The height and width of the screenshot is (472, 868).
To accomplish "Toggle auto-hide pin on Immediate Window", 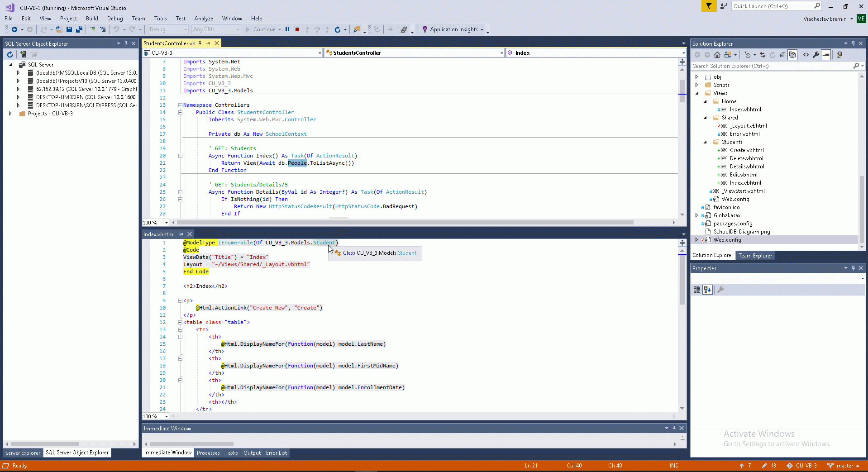I will click(674, 428).
